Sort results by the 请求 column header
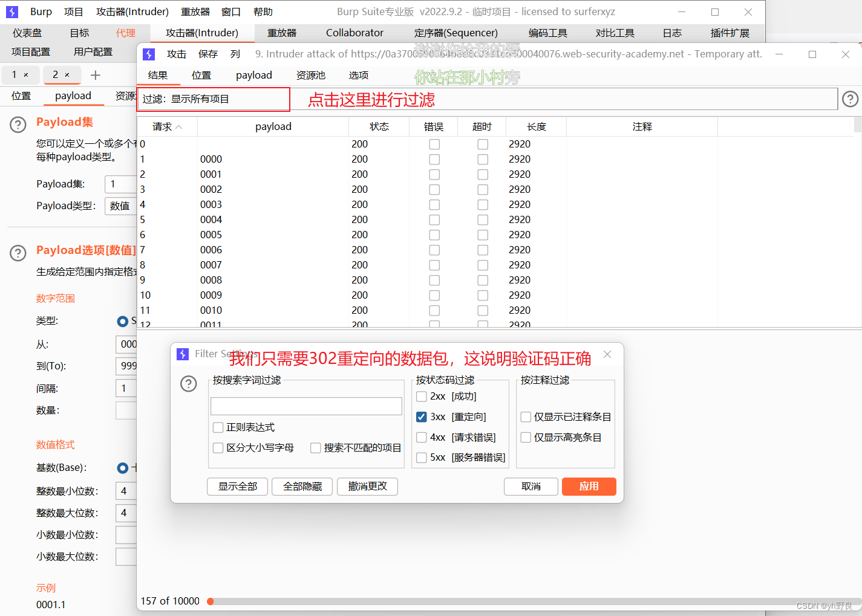Screen dimensions: 862x616 point(167,127)
